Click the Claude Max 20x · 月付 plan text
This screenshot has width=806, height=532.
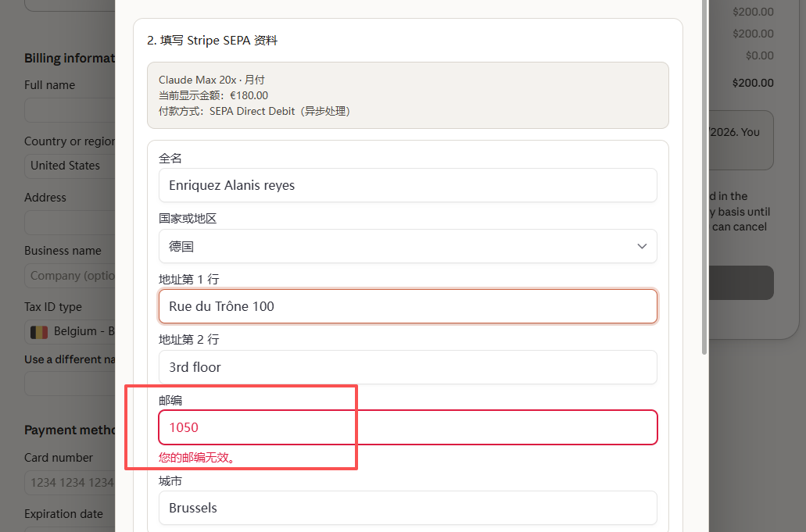pyautogui.click(x=212, y=80)
